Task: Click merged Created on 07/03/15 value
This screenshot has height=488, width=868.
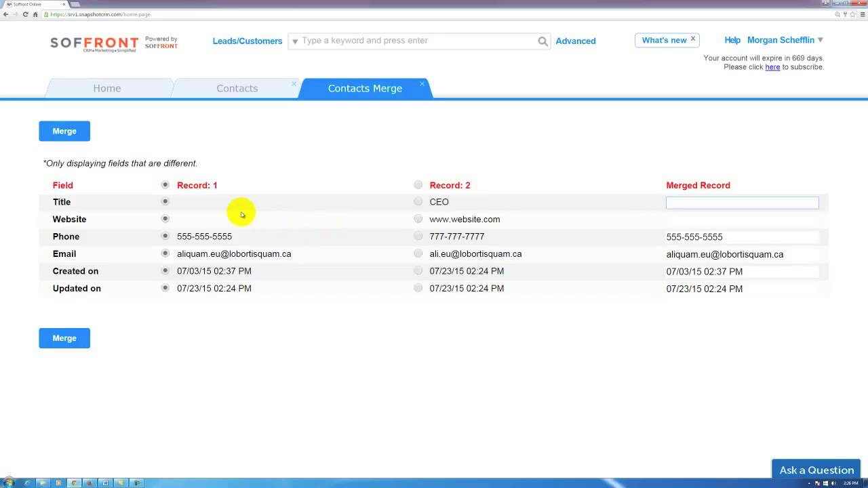Action: click(705, 271)
